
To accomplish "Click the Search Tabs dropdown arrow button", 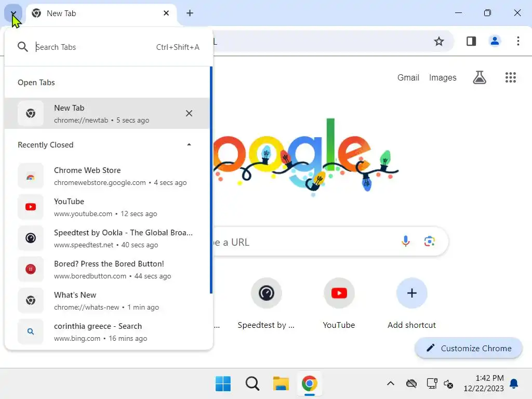I will pos(13,13).
